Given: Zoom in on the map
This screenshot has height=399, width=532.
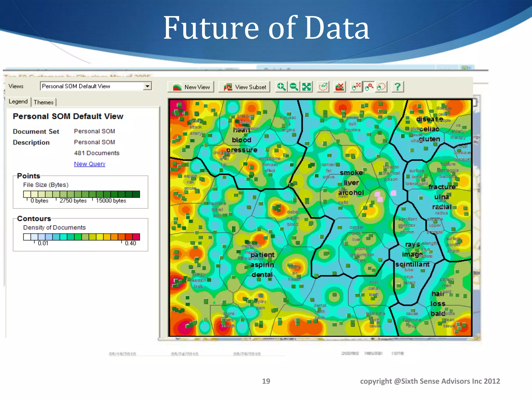Looking at the screenshot, I should 281,87.
